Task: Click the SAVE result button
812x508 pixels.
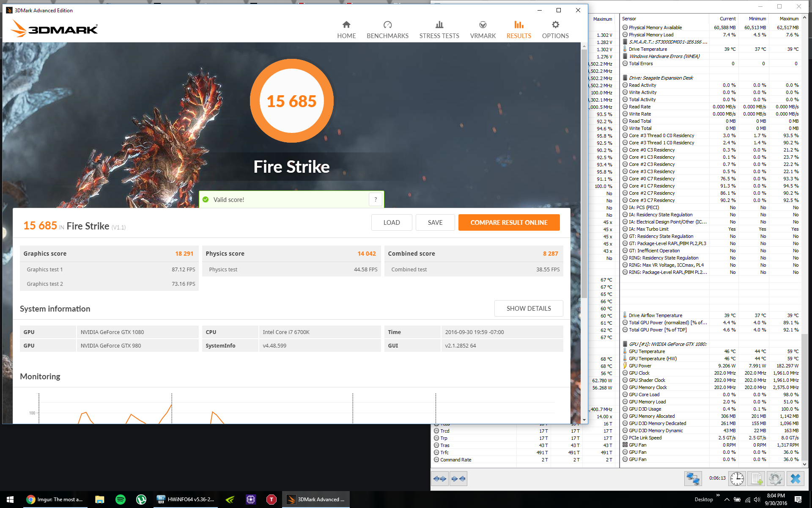Action: (435, 222)
